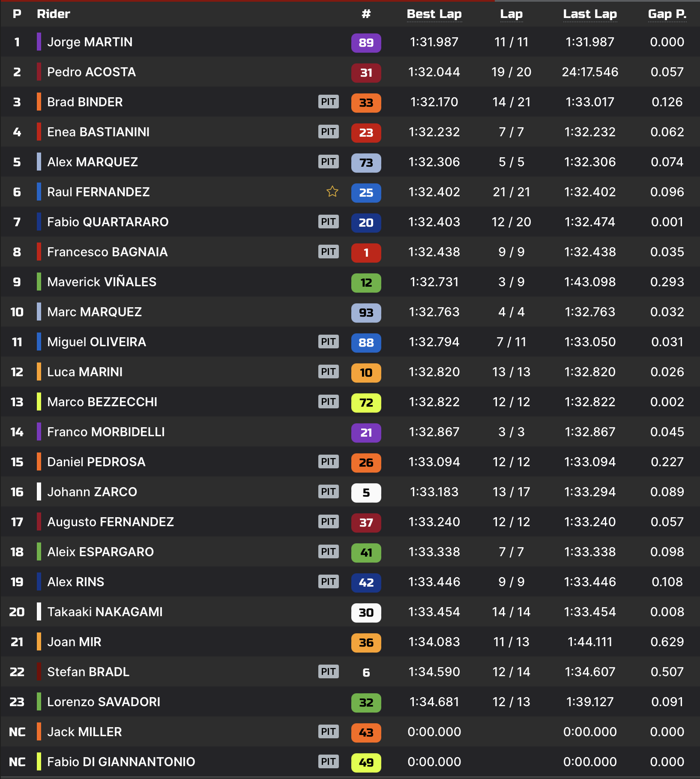
Task: Click the Lap column header
Action: (x=511, y=14)
